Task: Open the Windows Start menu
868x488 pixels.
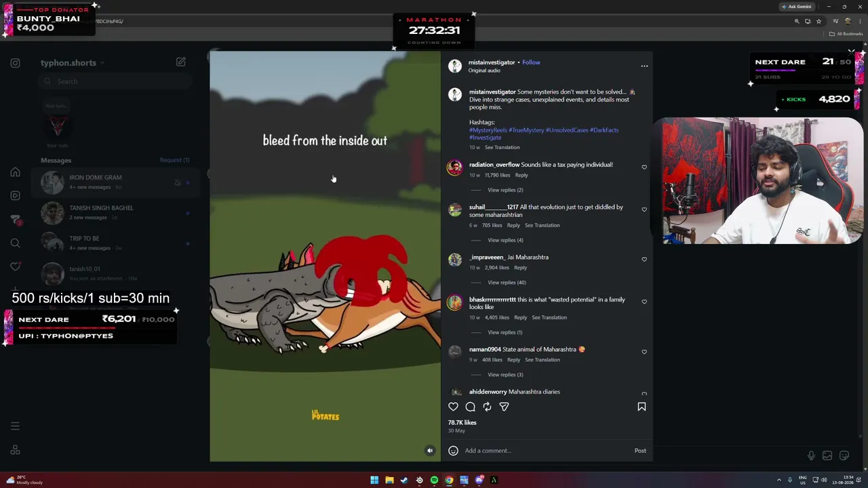Action: pos(374,480)
